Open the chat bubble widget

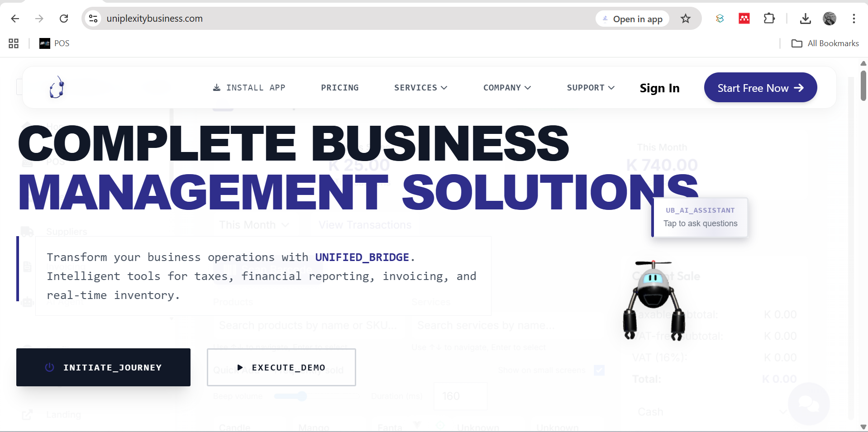point(809,404)
